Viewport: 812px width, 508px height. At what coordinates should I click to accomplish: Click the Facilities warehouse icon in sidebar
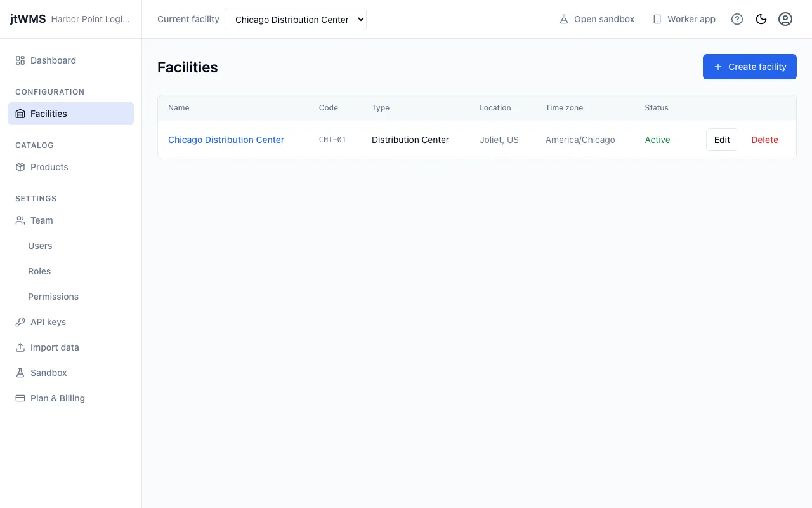click(x=20, y=114)
